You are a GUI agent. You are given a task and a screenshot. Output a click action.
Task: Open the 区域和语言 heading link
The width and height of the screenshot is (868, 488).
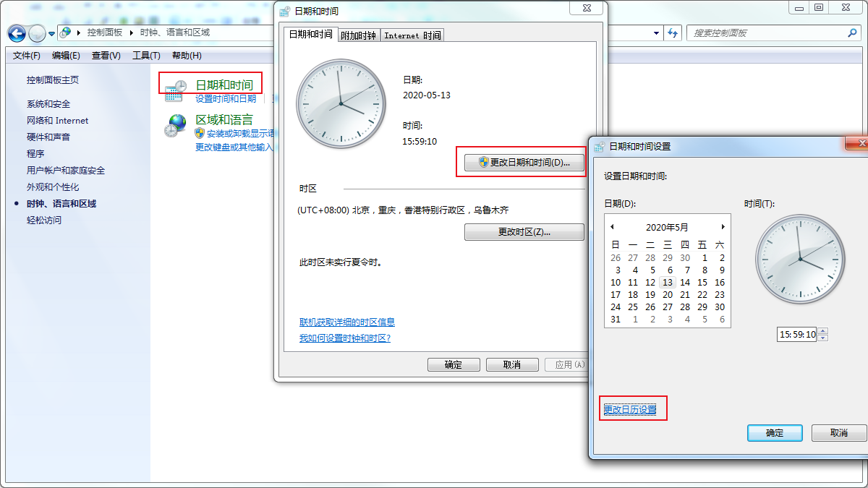coord(225,120)
